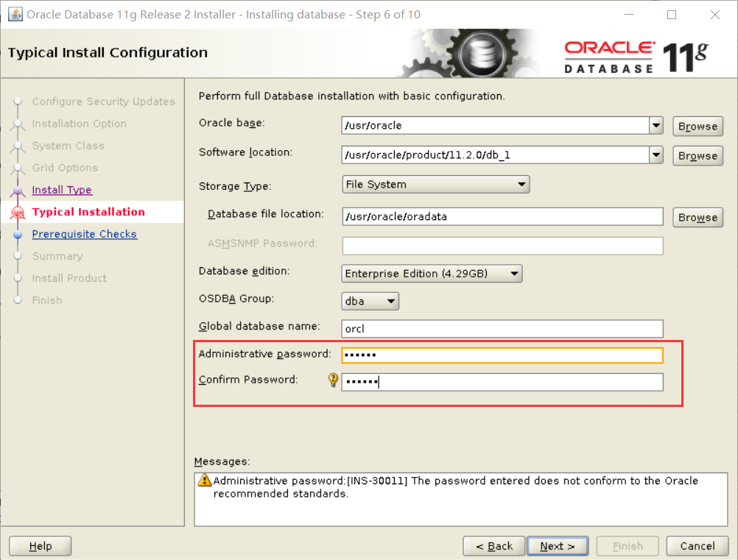Browse for the Oracle base directory
This screenshot has width=738, height=560.
pyautogui.click(x=697, y=126)
